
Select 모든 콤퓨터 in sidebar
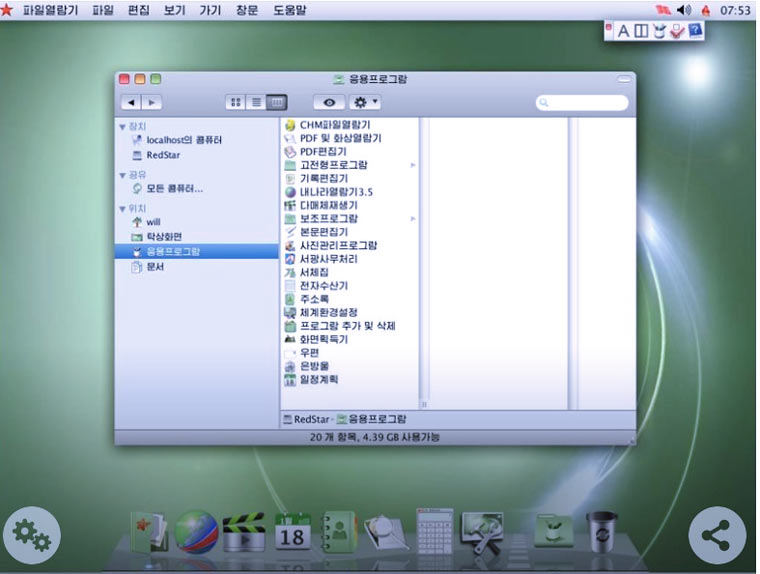tap(168, 189)
